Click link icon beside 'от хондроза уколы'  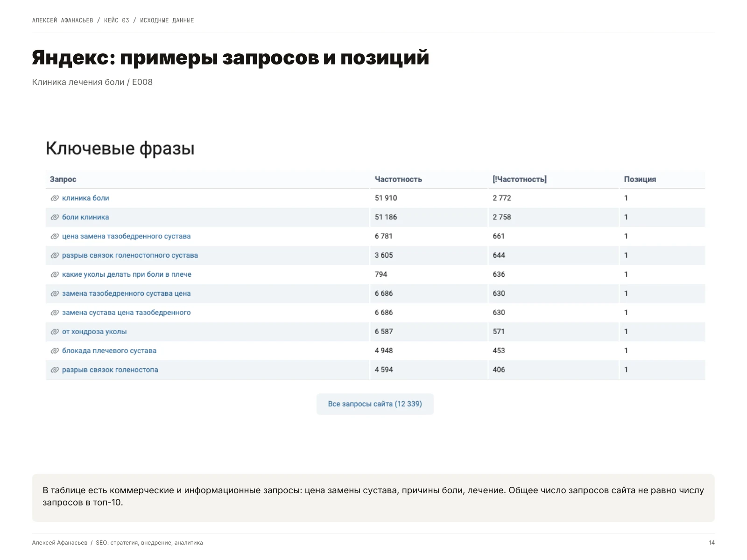click(55, 332)
